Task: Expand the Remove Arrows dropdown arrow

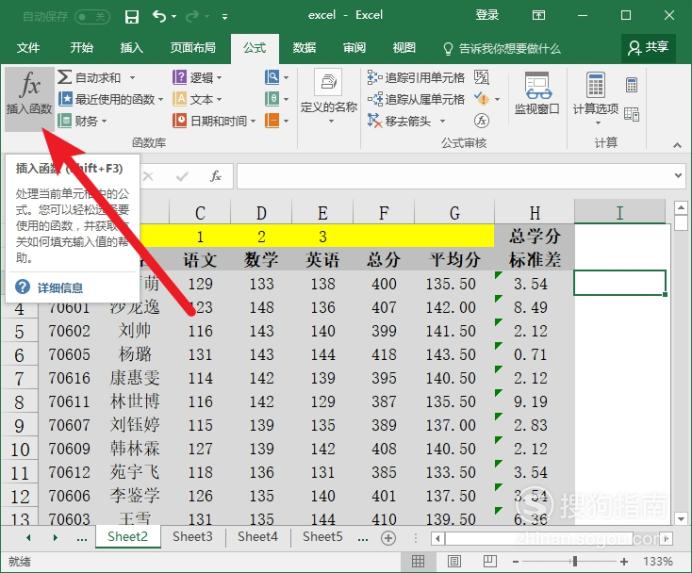Action: click(443, 121)
